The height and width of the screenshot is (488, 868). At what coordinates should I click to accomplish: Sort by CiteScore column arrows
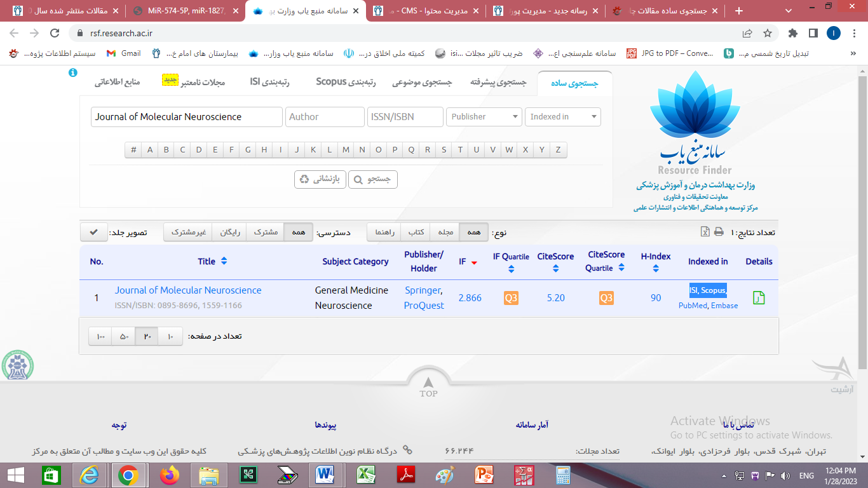(x=555, y=269)
